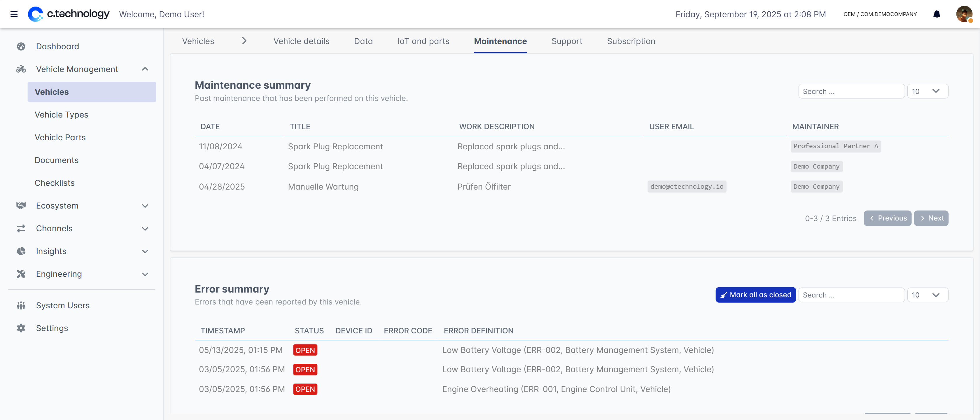Screen dimensions: 980x420
Task: Focus the Maintenance summary search field
Action: point(851,91)
